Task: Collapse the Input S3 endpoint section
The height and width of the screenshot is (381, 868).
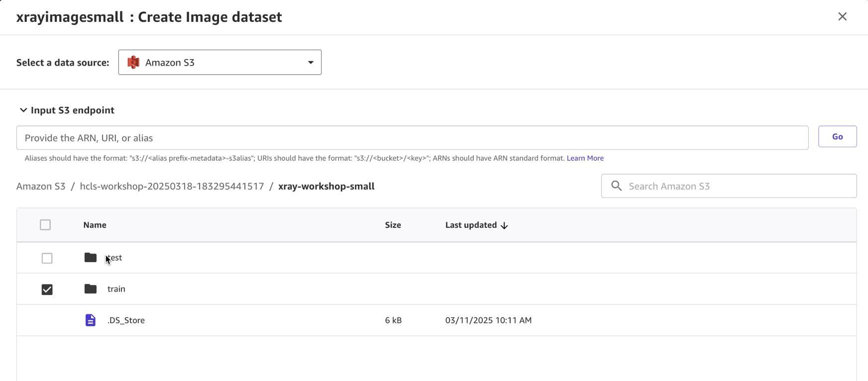Action: 23,110
